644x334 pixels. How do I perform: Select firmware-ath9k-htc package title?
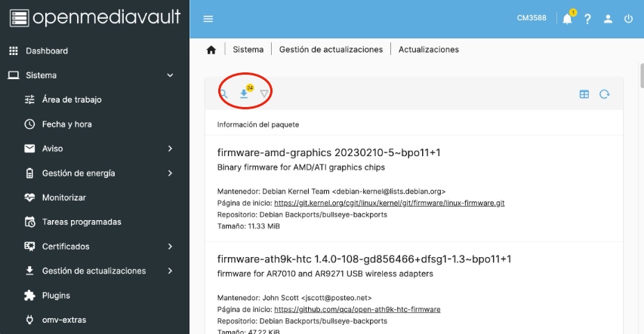[364, 259]
